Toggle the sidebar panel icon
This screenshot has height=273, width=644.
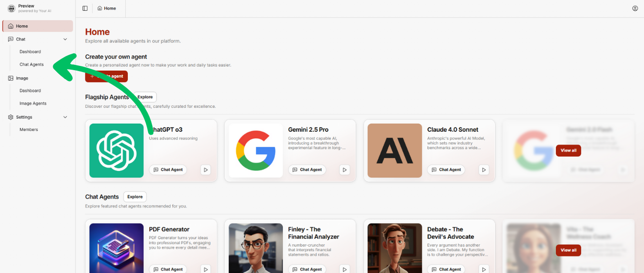click(85, 8)
